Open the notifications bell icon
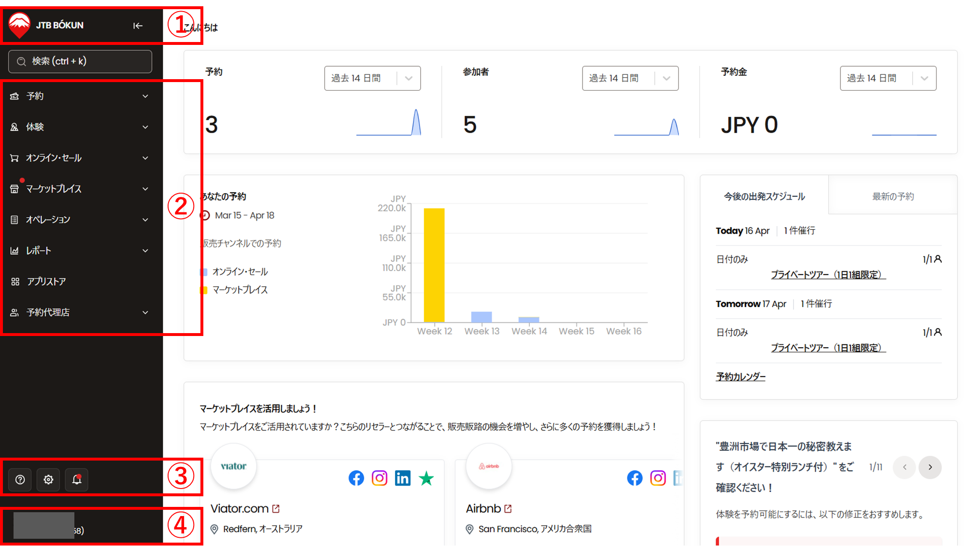Screen dimensions: 966x560 (77, 479)
